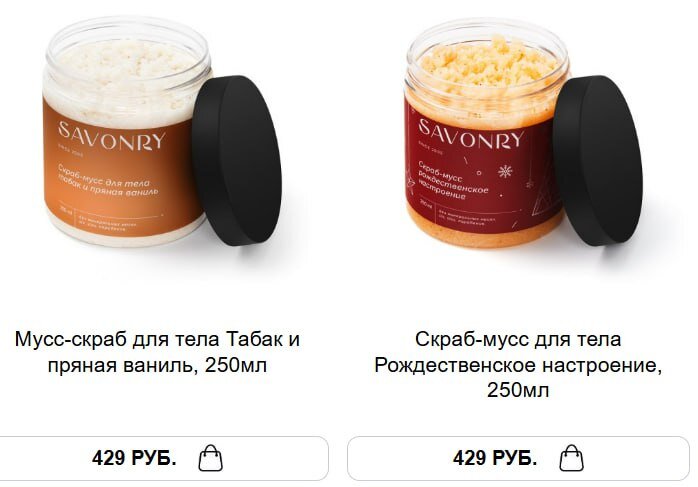Add the Рождественское настроение scrub to cart via its price button

pos(518,458)
